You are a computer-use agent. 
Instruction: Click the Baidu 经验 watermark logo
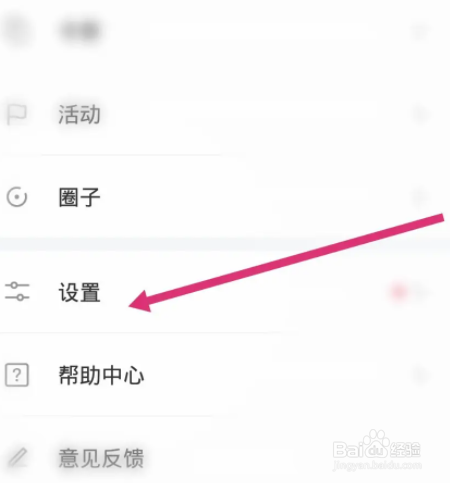coord(377,445)
